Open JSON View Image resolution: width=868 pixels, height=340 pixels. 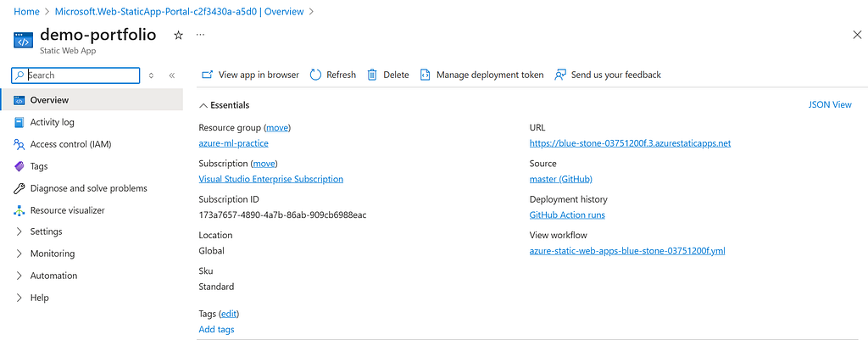point(830,104)
